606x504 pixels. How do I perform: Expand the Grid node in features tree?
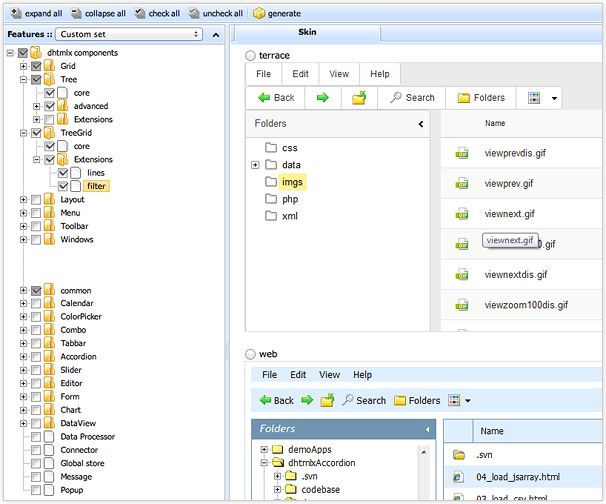(x=23, y=66)
